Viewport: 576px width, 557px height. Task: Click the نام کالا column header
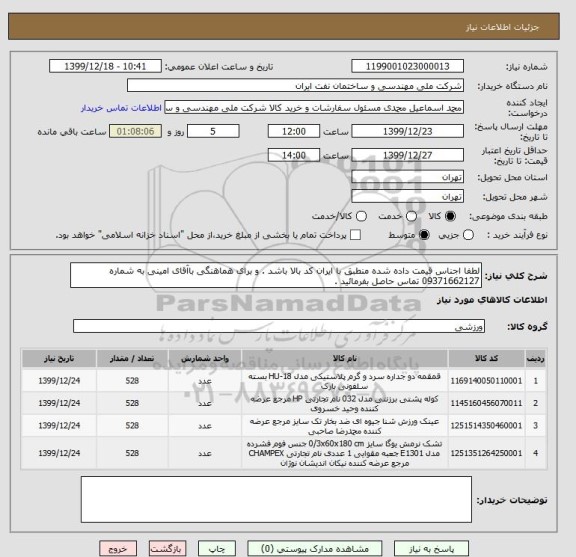coord(345,359)
